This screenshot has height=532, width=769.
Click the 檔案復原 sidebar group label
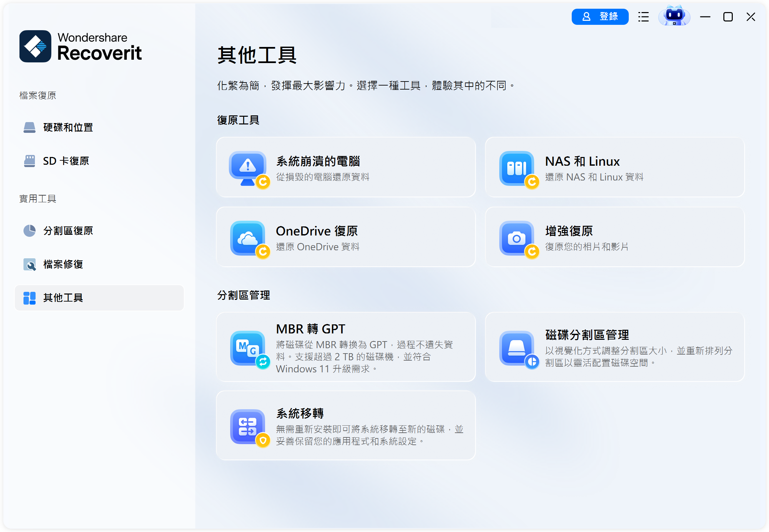(38, 96)
